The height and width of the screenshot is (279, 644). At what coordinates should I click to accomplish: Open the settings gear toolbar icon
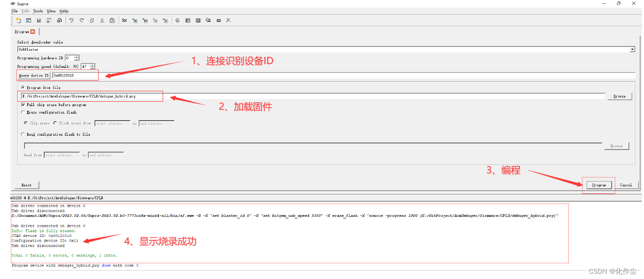pyautogui.click(x=59, y=20)
